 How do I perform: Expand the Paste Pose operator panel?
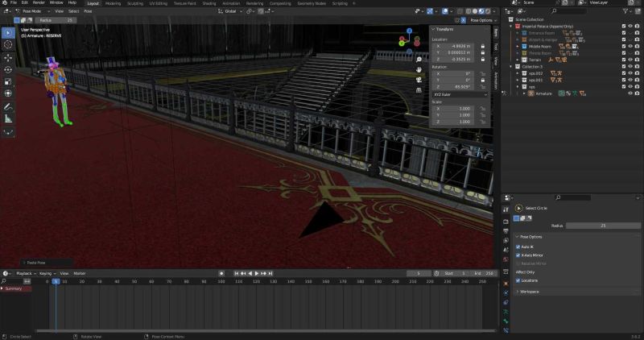46,263
